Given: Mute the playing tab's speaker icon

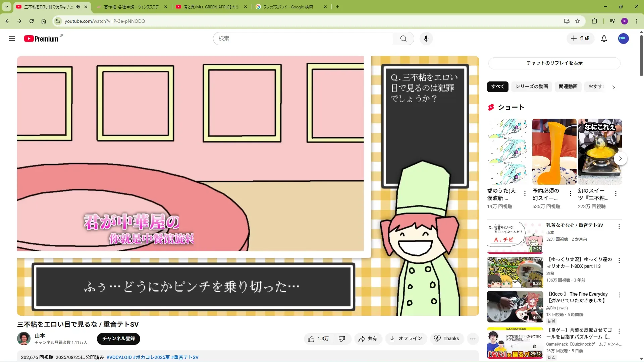Looking at the screenshot, I should click(x=78, y=7).
